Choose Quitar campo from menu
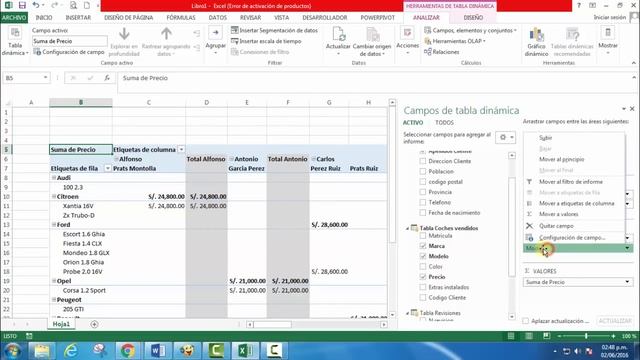This screenshot has height=360, width=640. 556,226
